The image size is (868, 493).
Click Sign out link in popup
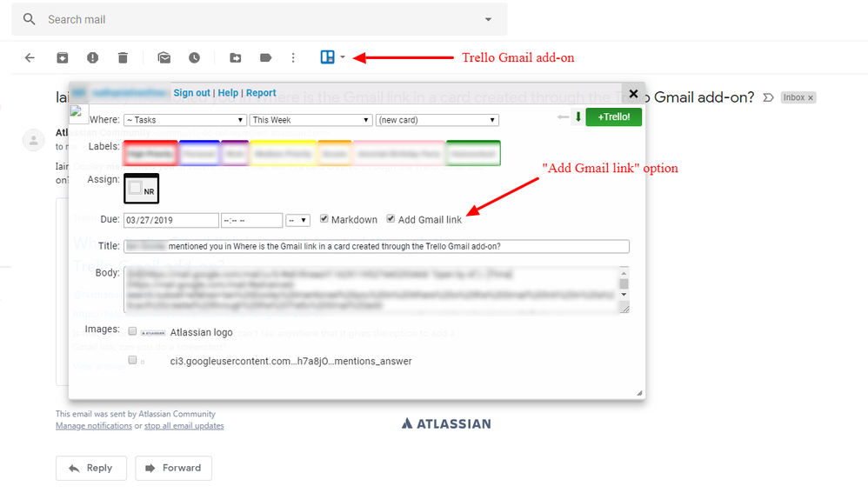point(191,93)
